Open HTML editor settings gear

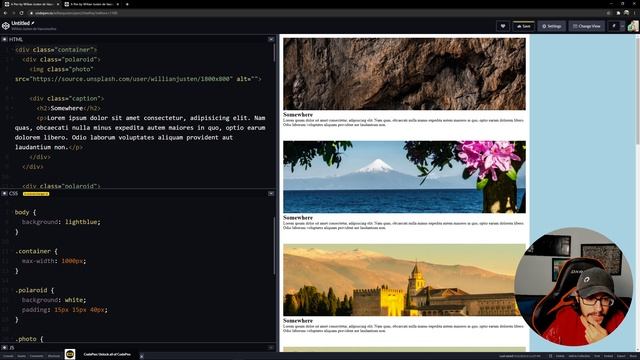[x=4, y=39]
